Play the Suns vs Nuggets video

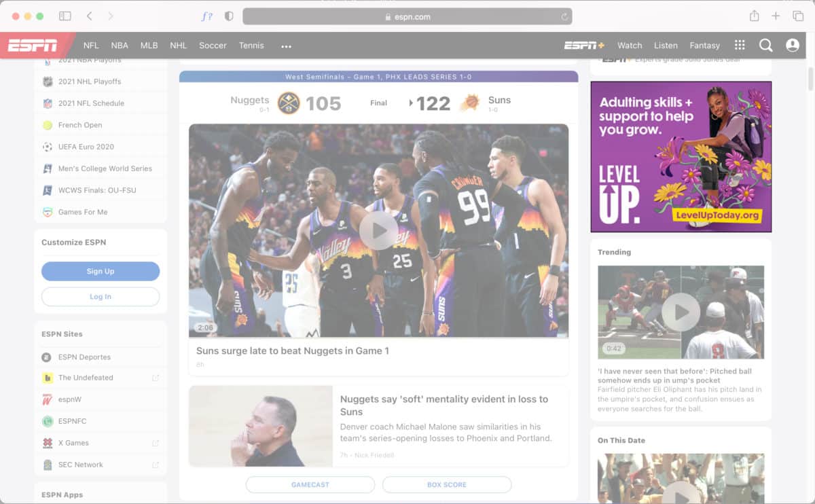click(x=378, y=230)
